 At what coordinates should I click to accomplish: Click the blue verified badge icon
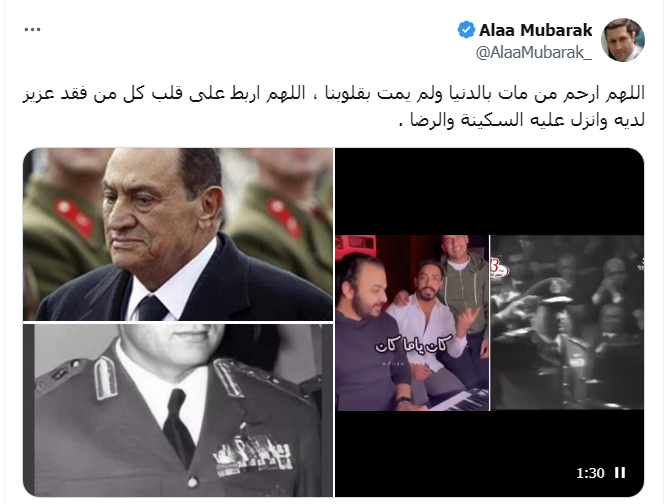point(466,30)
